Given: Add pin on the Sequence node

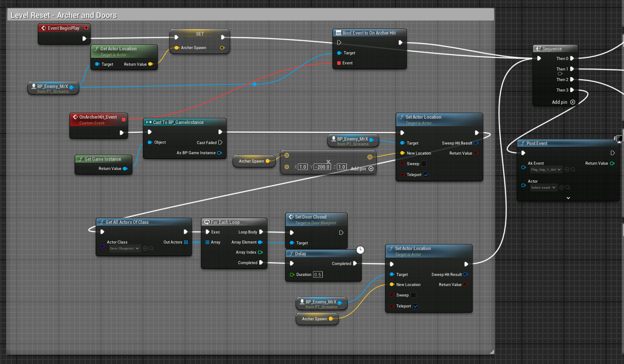Looking at the screenshot, I should [x=572, y=102].
